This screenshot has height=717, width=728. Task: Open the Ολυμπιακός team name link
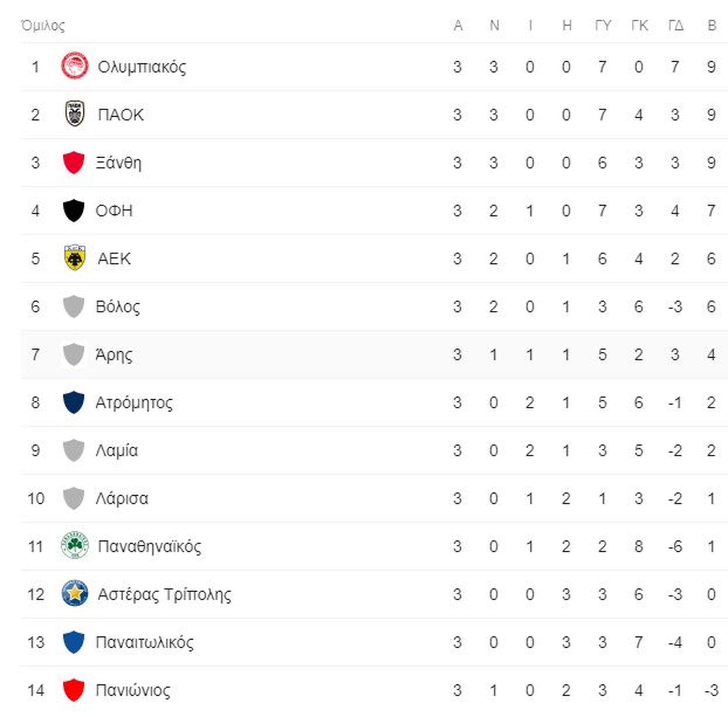(x=142, y=67)
